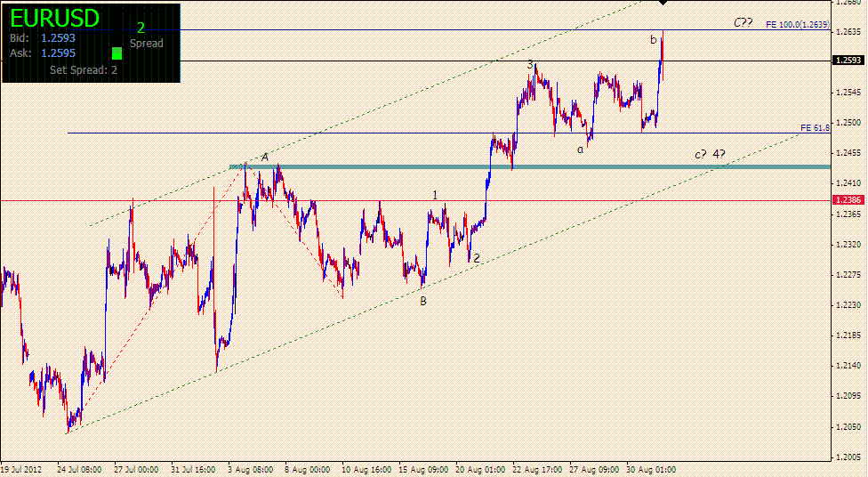The height and width of the screenshot is (477, 868).
Task: Click the 'Spread' label under the green number
Action: click(x=147, y=44)
